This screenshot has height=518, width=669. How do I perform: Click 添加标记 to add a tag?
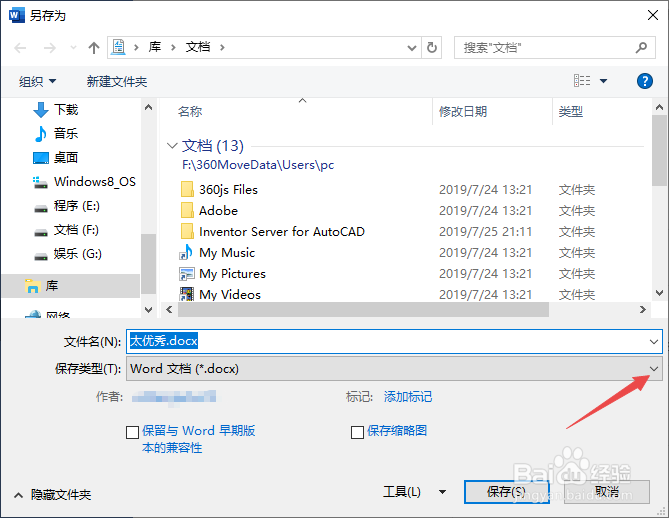pos(408,397)
